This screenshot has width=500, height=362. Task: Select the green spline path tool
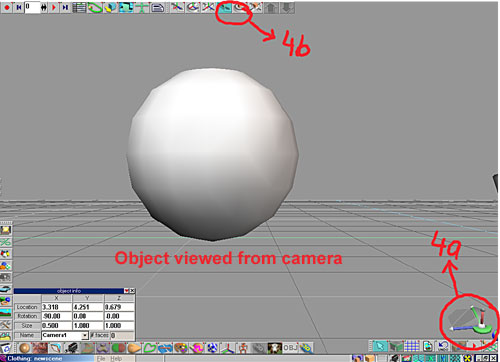95,7
